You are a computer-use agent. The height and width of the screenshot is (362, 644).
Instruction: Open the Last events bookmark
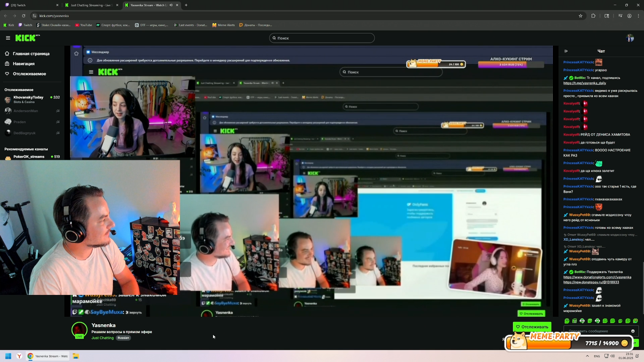190,25
